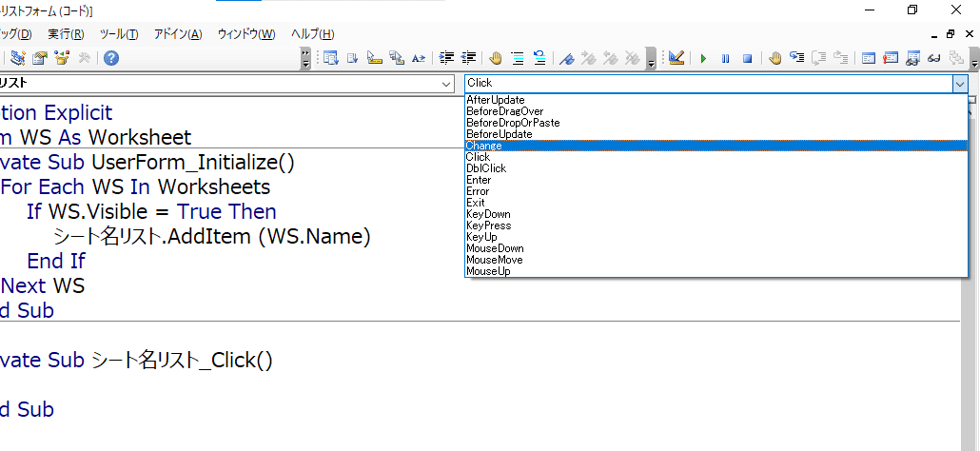This screenshot has height=451, width=980.
Task: Select DblClick from the event list
Action: (x=716, y=168)
